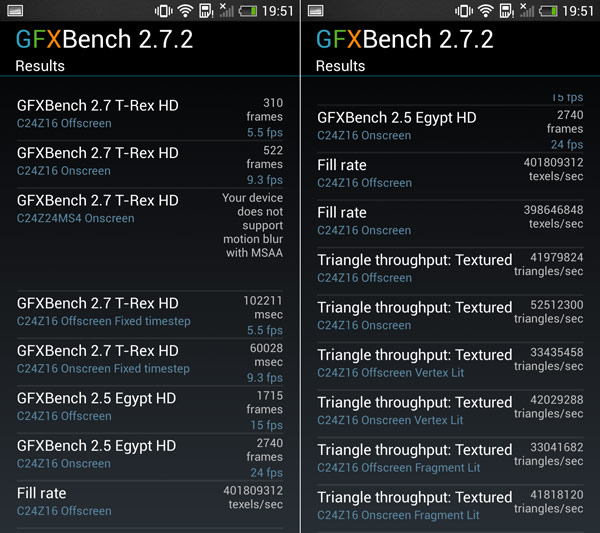Image resolution: width=600 pixels, height=533 pixels.
Task: Tap the Wi-Fi icon in the left screen status bar
Action: click(185, 11)
